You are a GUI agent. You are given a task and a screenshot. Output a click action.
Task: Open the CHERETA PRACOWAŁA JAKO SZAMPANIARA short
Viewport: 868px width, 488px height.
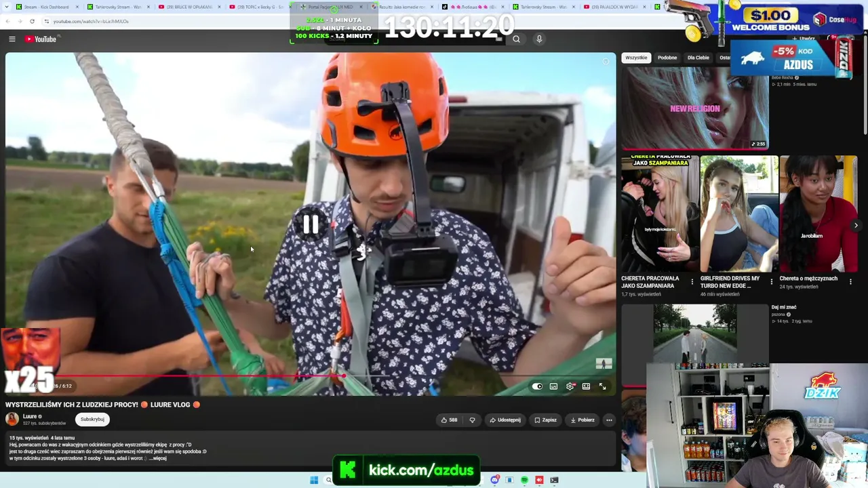point(660,214)
